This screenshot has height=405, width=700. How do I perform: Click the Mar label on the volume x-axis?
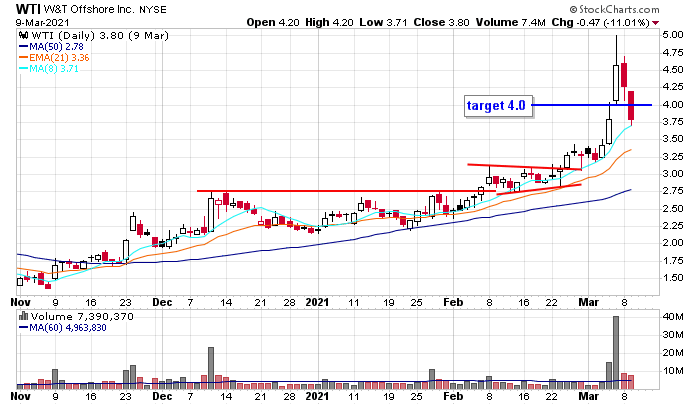point(588,396)
